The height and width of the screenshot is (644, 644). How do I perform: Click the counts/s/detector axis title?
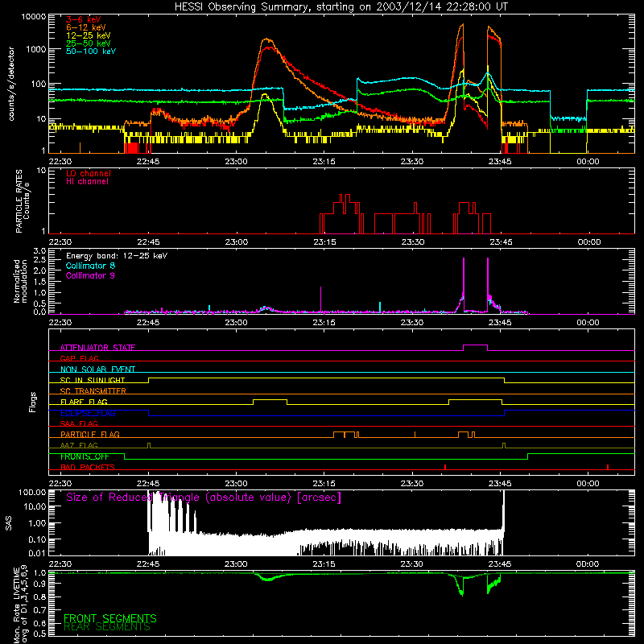(x=11, y=84)
